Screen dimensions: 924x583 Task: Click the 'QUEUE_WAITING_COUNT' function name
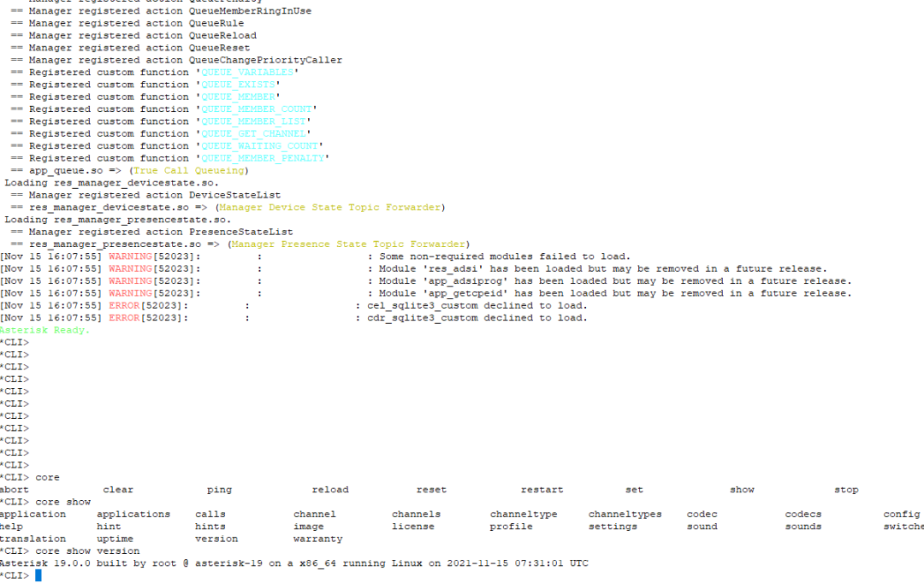[260, 146]
